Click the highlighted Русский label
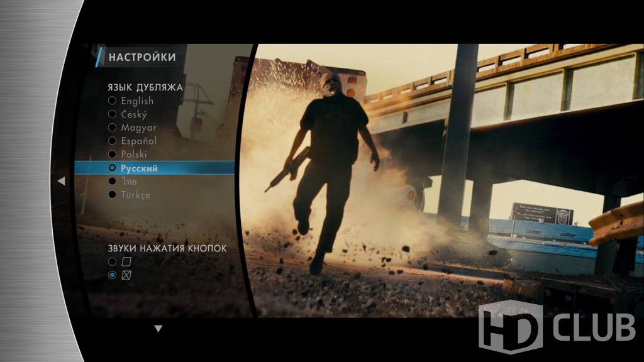The height and width of the screenshot is (362, 644). pos(139,168)
